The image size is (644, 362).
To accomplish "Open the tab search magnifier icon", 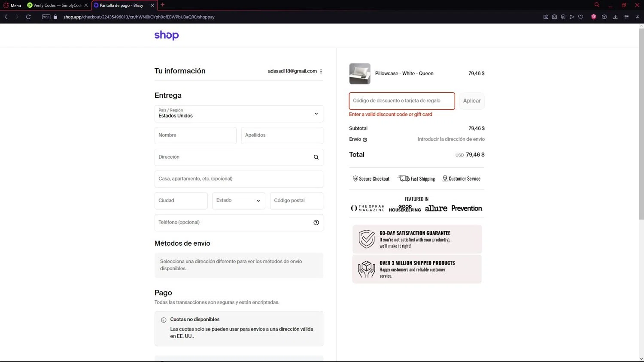I will pos(597,5).
